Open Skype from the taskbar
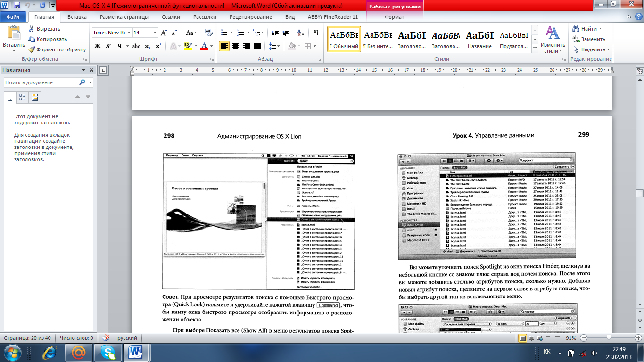The height and width of the screenshot is (362, 644). pos(107,352)
